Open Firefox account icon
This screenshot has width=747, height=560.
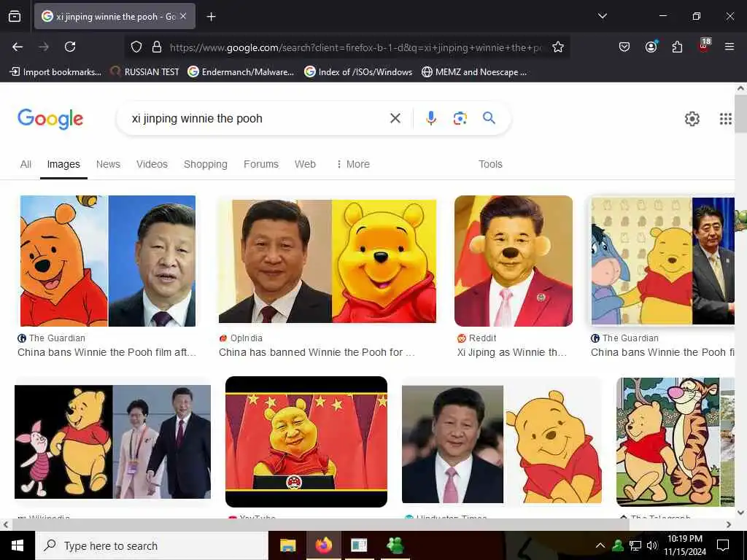click(x=651, y=47)
